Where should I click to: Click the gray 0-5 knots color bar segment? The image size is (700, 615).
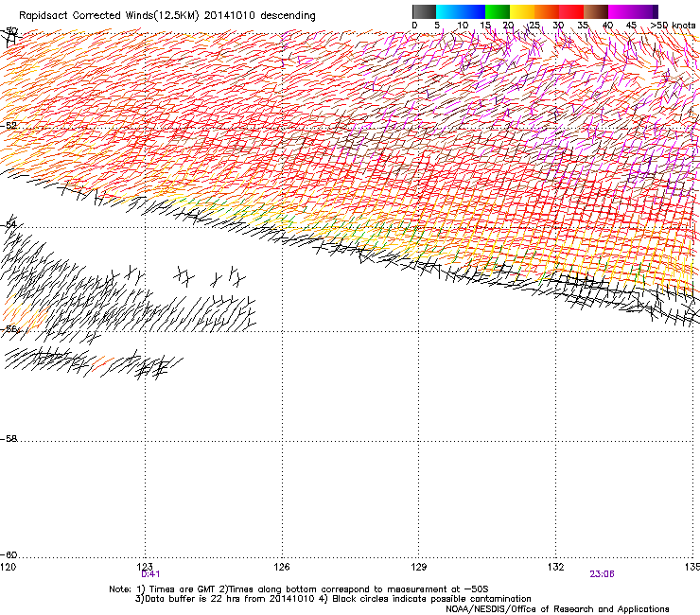click(x=424, y=11)
